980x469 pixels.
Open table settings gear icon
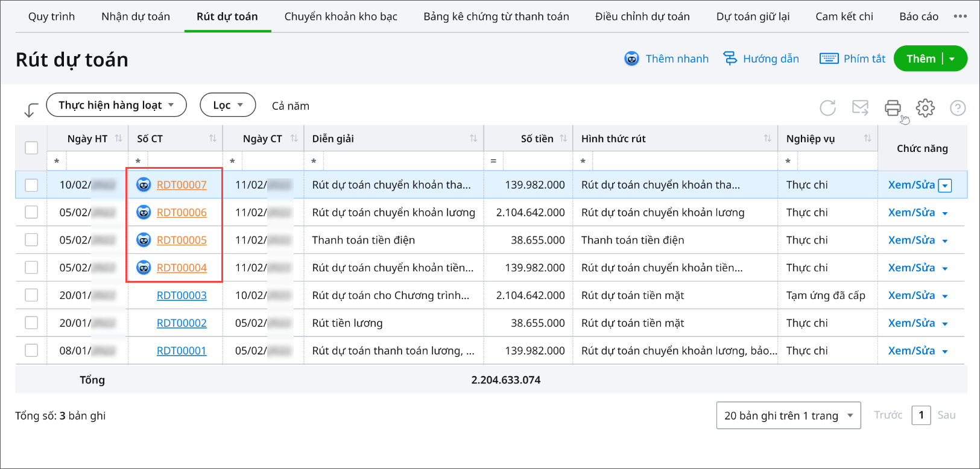pos(925,108)
